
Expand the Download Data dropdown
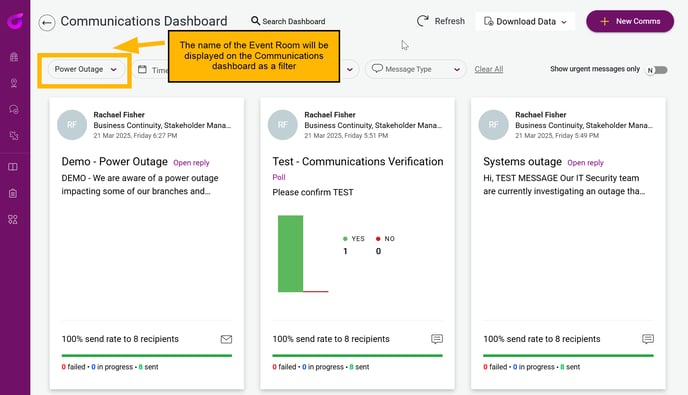click(x=525, y=22)
